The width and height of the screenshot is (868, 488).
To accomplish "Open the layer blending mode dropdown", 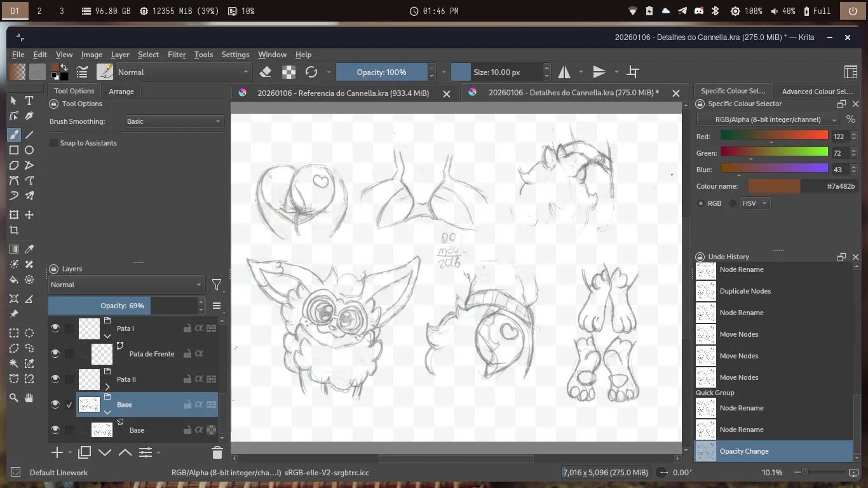I will point(126,285).
